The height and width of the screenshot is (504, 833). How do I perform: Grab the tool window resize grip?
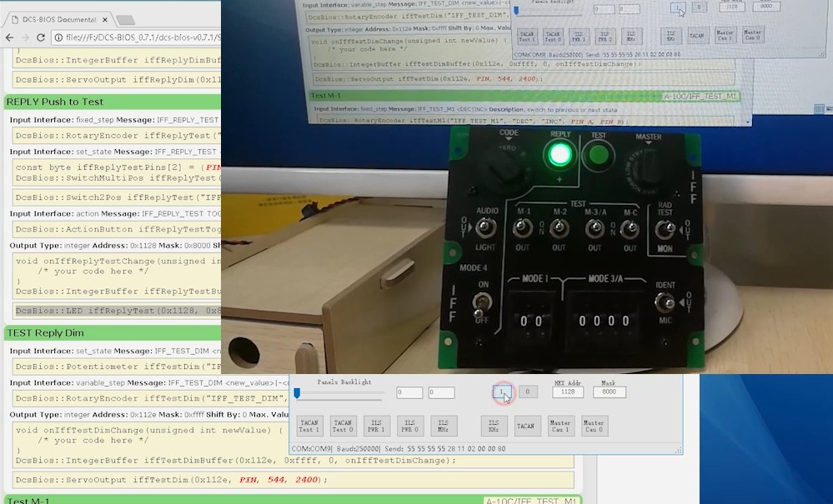click(679, 450)
